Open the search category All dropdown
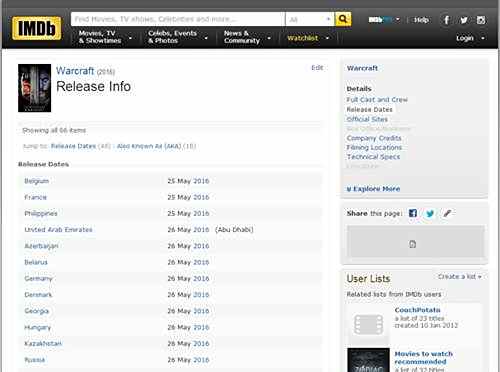 tap(310, 19)
